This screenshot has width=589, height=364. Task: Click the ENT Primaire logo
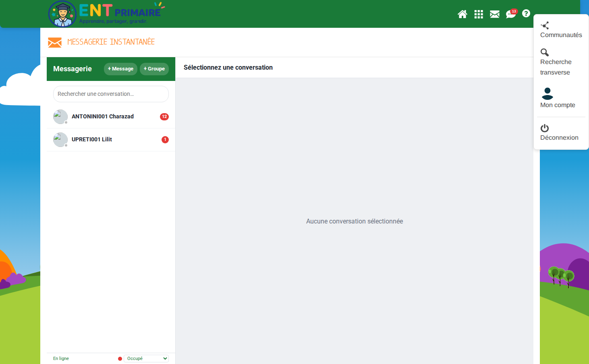click(106, 14)
